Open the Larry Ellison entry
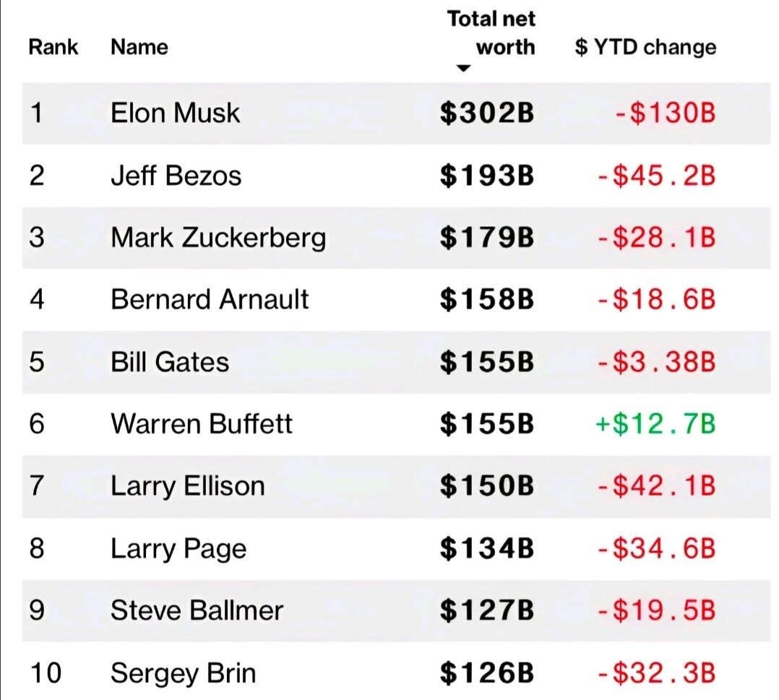The image size is (779, 700). pyautogui.click(x=188, y=486)
